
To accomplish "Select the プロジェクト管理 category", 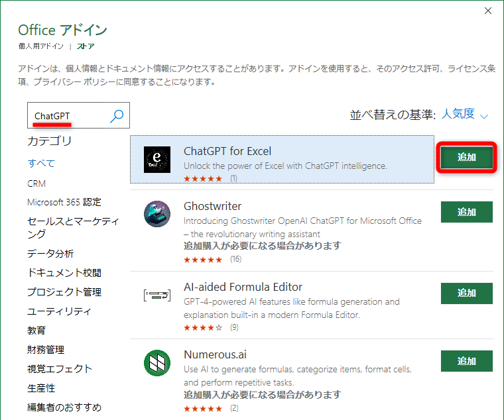I will (64, 292).
